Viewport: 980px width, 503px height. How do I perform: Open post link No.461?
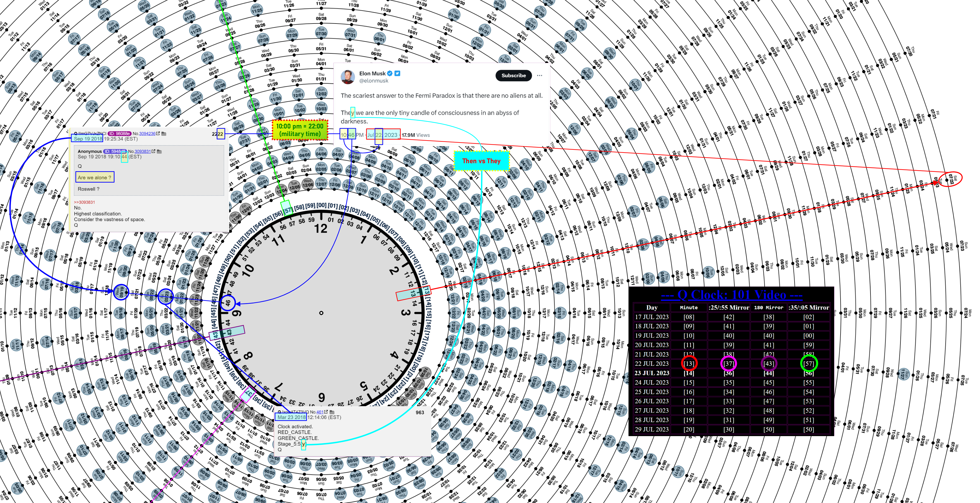click(320, 412)
